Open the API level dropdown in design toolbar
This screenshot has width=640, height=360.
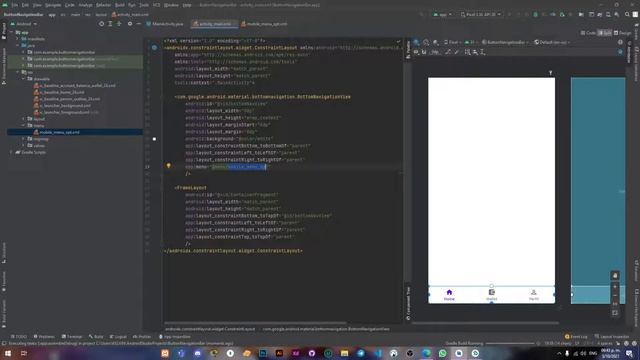click(471, 42)
